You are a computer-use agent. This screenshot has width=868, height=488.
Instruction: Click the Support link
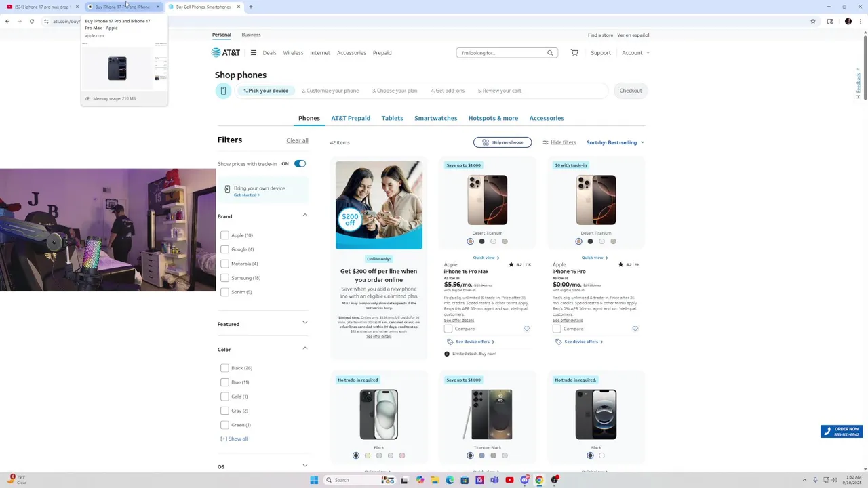pos(601,52)
